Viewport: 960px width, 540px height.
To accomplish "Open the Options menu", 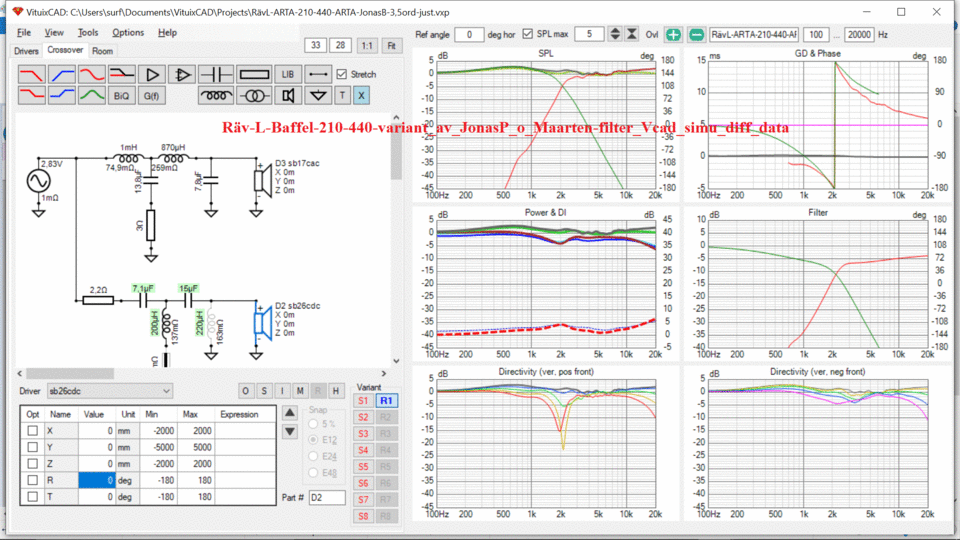I will (x=128, y=32).
